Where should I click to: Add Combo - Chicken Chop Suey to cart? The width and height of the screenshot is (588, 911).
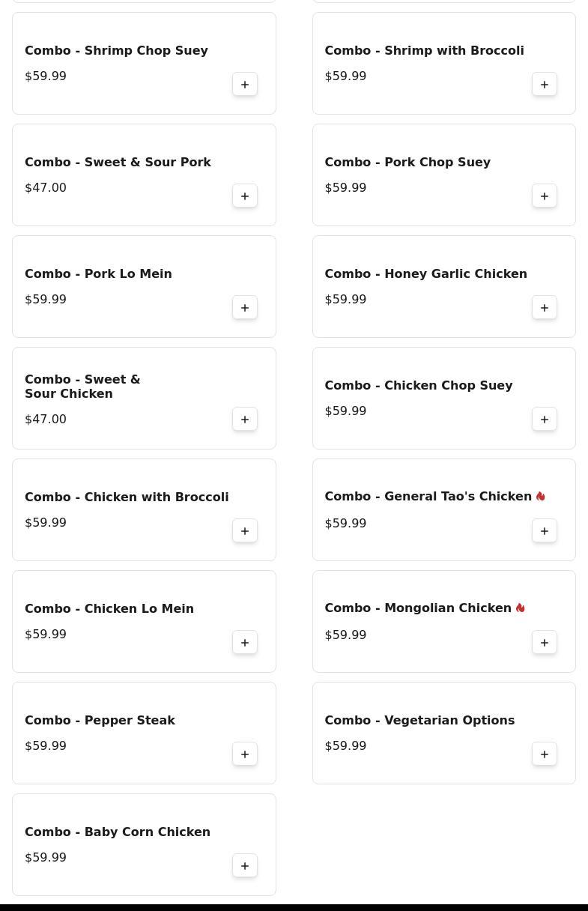tap(545, 420)
